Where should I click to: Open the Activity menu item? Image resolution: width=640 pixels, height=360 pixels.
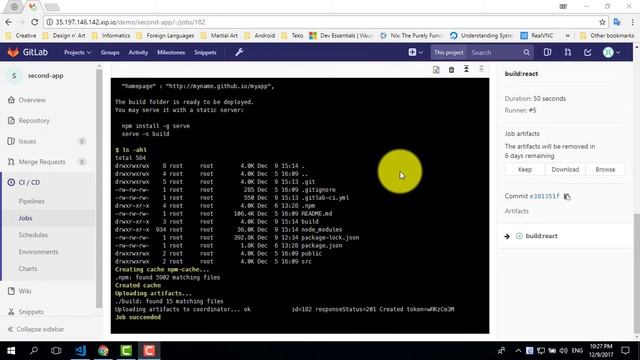[x=138, y=52]
